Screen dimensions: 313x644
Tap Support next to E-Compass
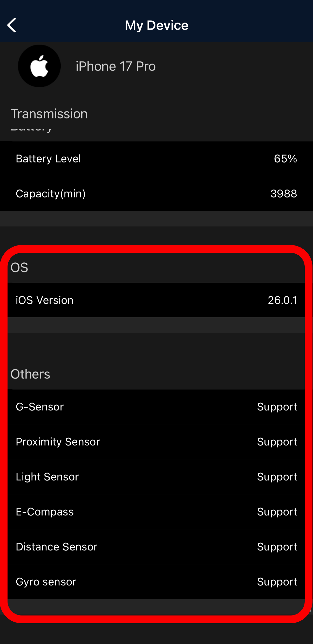click(277, 512)
